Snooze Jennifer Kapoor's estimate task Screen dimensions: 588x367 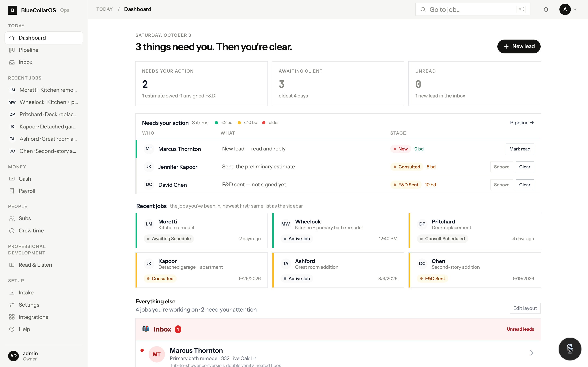501,167
